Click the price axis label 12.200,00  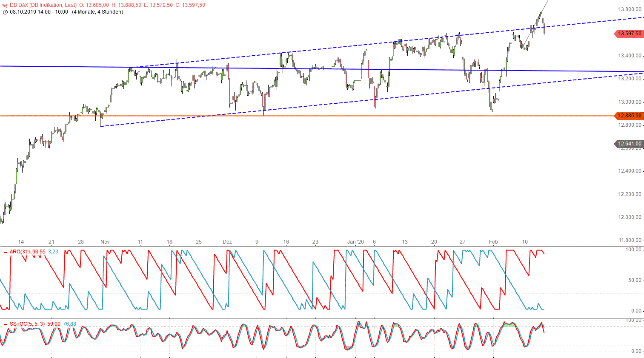[x=630, y=194]
